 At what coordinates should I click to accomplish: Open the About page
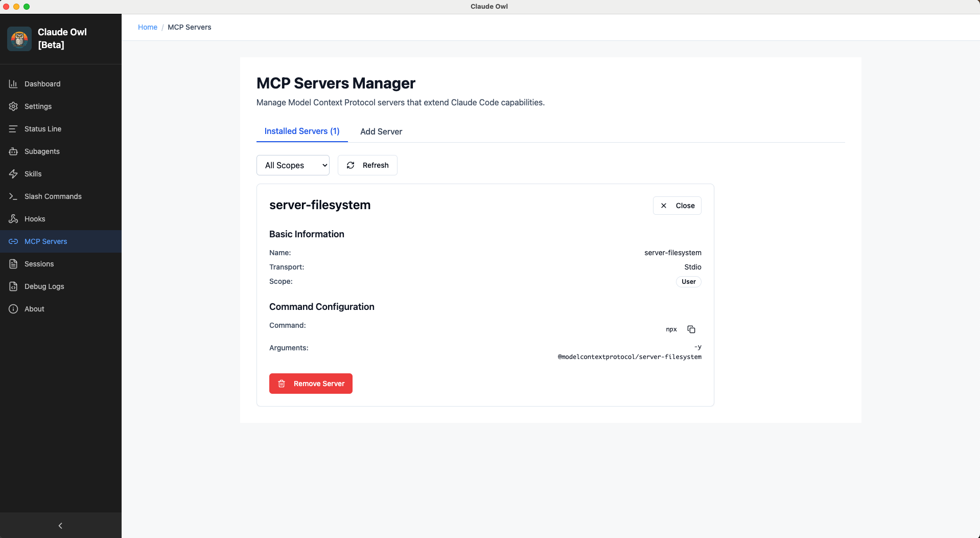pyautogui.click(x=61, y=309)
